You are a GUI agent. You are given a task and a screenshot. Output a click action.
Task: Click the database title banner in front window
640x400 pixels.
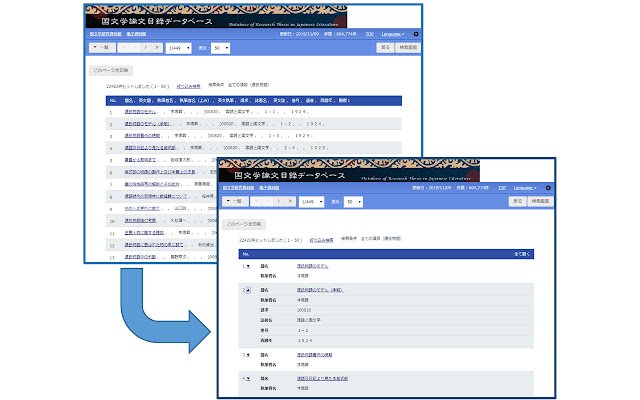click(349, 170)
